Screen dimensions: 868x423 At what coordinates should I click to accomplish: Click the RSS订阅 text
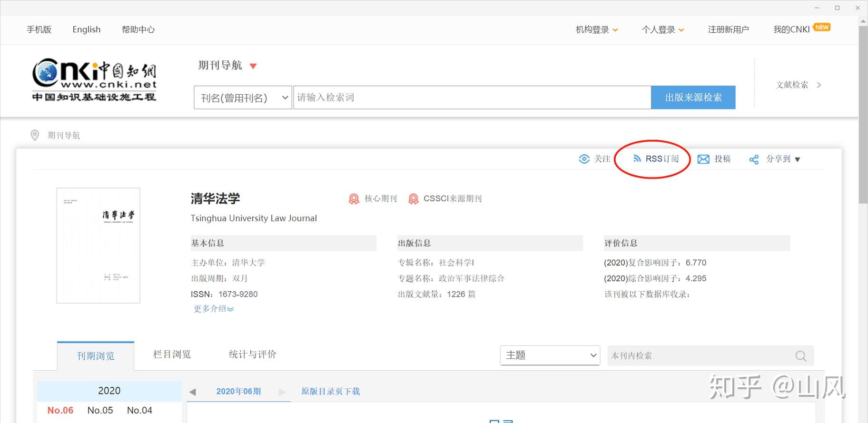(662, 159)
